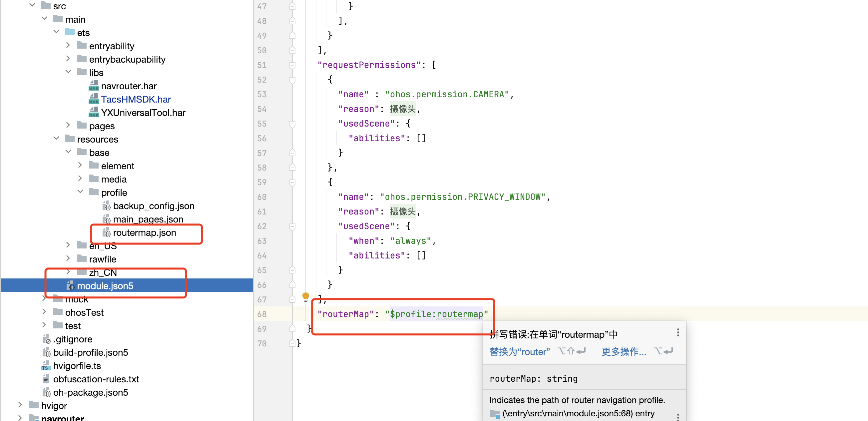Select navrouter.har in libs
This screenshot has height=421, width=868.
(129, 86)
